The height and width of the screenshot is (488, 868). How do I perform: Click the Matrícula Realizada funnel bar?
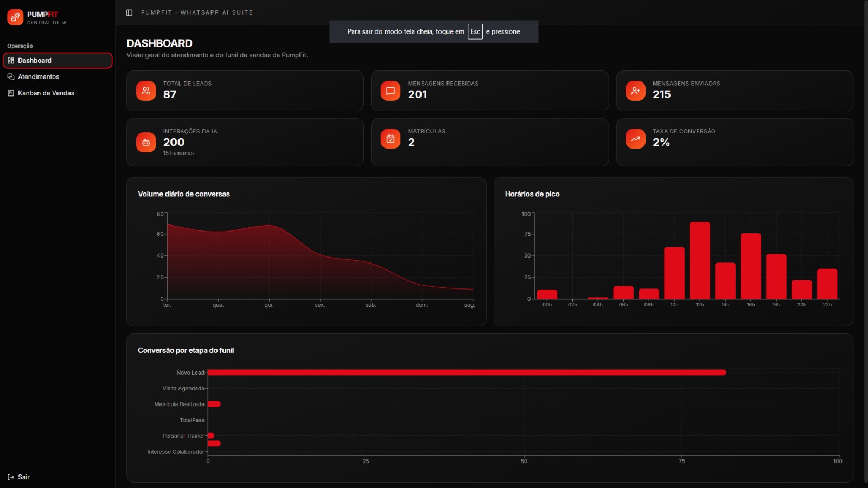(214, 404)
